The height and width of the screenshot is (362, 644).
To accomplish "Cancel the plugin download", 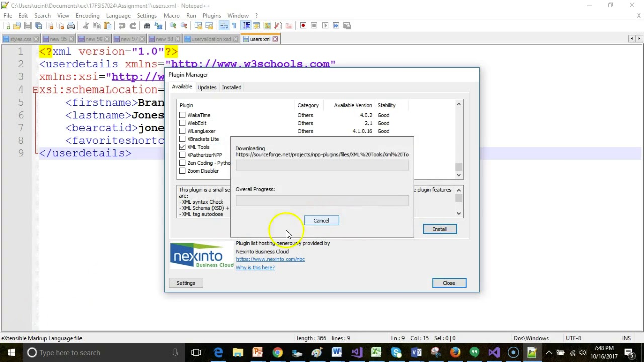I will pos(321,221).
